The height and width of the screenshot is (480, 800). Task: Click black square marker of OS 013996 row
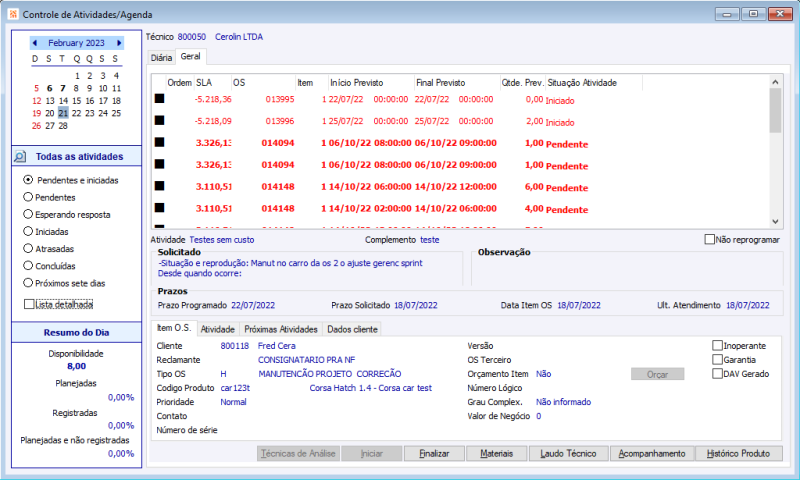(x=158, y=121)
